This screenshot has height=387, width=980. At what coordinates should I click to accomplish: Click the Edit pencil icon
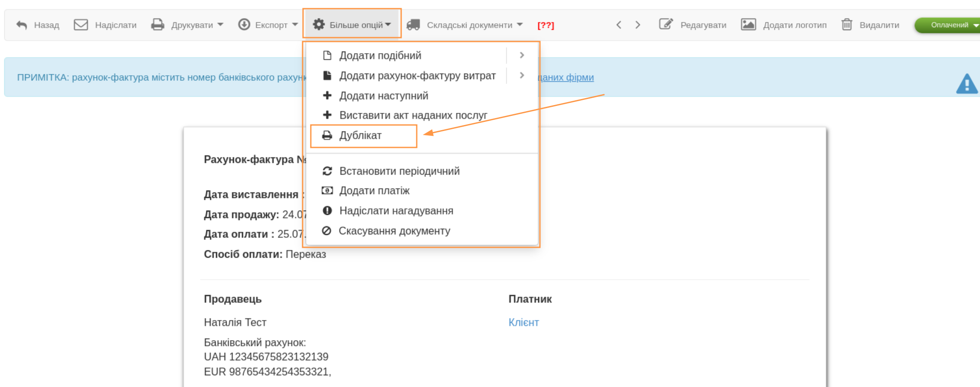coord(666,24)
